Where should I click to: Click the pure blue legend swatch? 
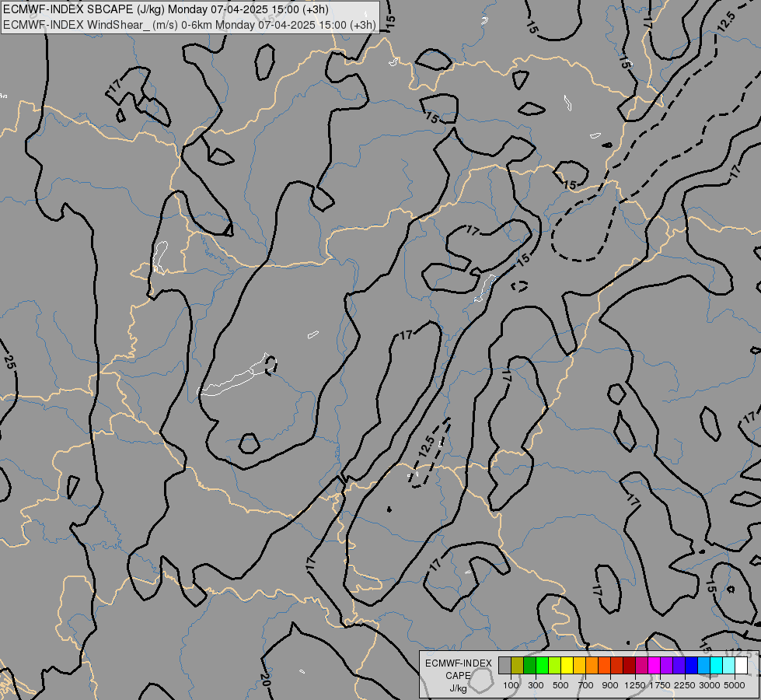(x=692, y=666)
